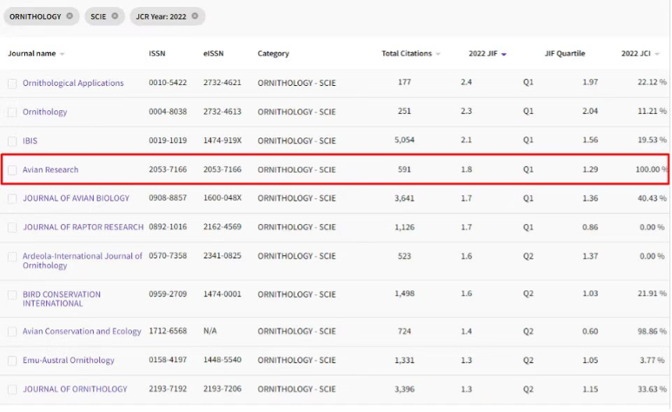Open the JOURNAL OF RAPTOR RESEARCH link

click(x=83, y=227)
